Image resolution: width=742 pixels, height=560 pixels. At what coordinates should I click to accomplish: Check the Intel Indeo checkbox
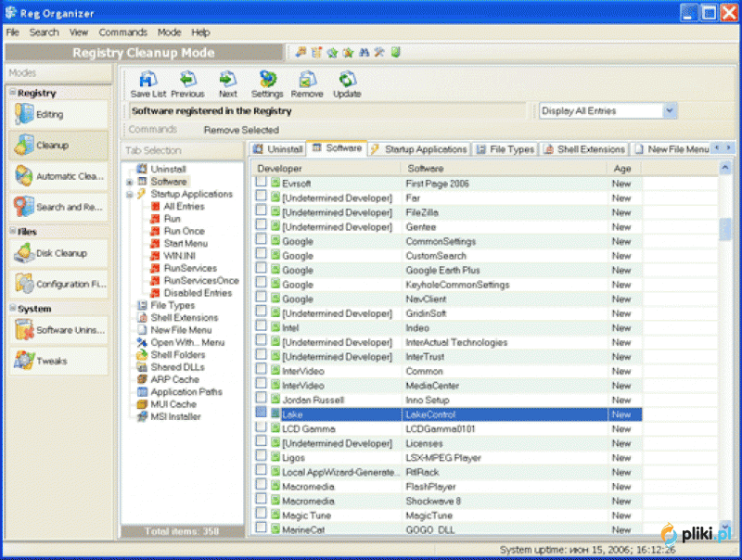click(261, 325)
